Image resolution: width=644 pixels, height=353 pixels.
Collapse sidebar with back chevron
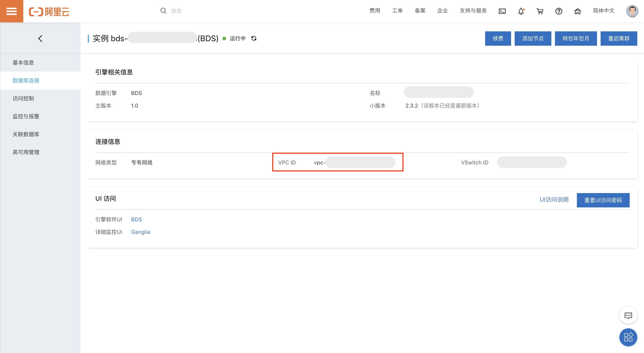point(40,38)
